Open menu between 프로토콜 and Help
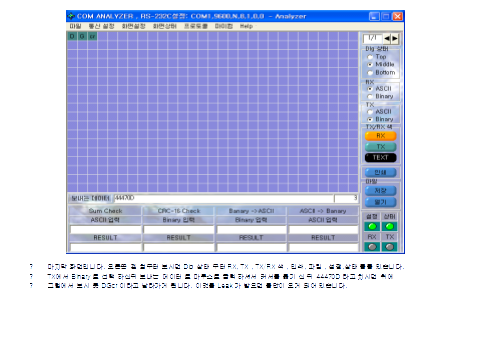 point(224,26)
